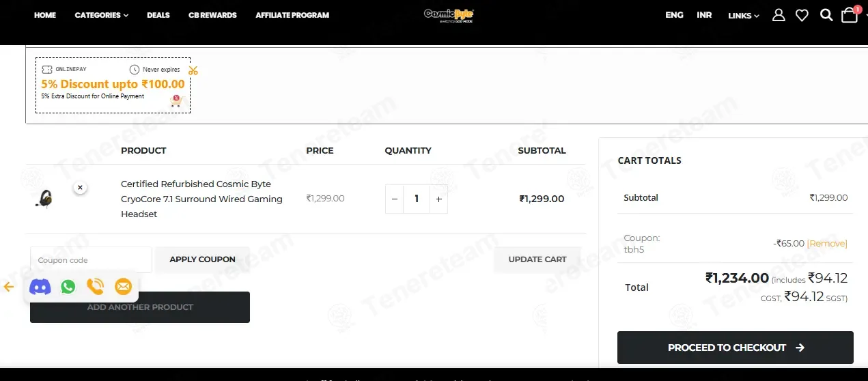Click the Never expires clock icon

135,70
